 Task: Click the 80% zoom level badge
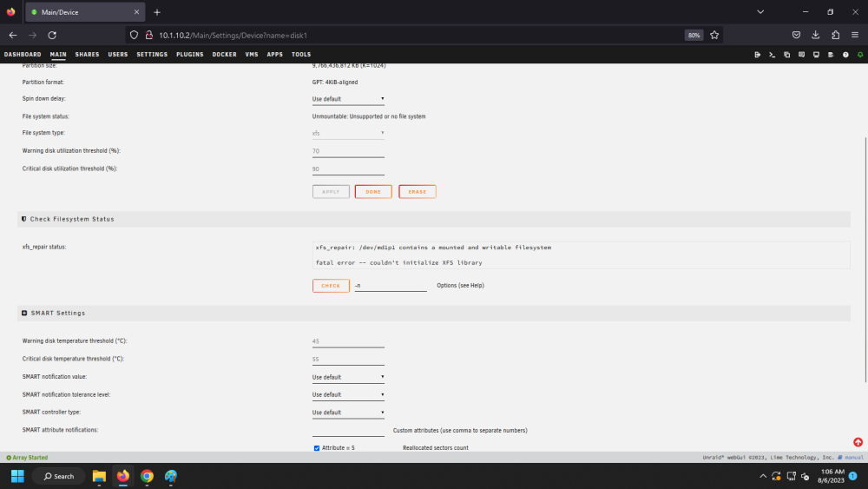pos(694,35)
